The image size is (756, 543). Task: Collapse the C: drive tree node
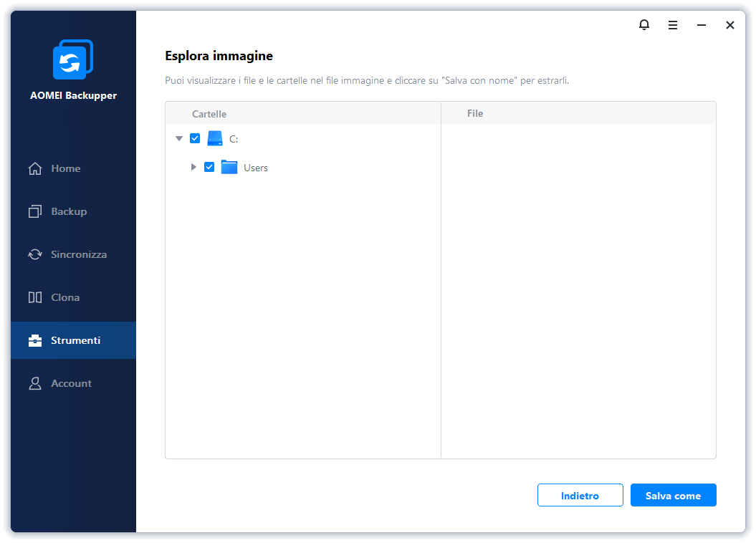pyautogui.click(x=179, y=139)
